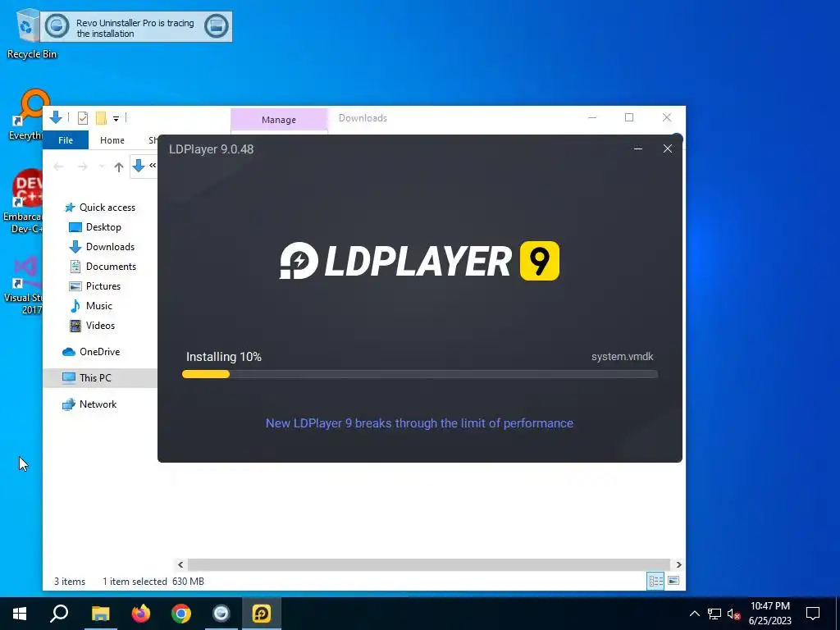This screenshot has height=630, width=840.
Task: Click the Revo Uninstaller banner right window icon
Action: pyautogui.click(x=217, y=25)
